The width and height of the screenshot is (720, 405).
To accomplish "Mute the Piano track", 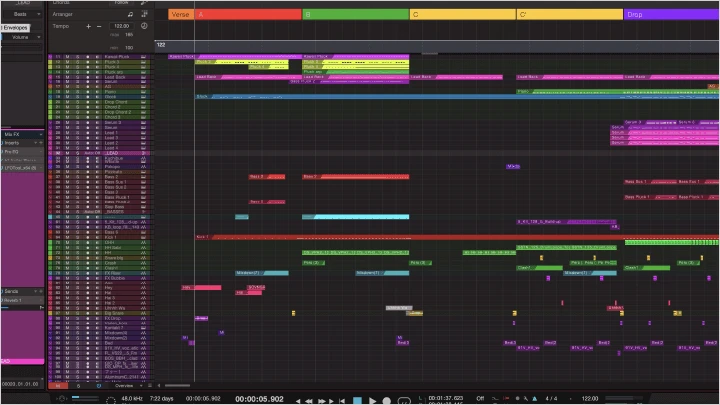I will pyautogui.click(x=68, y=92).
